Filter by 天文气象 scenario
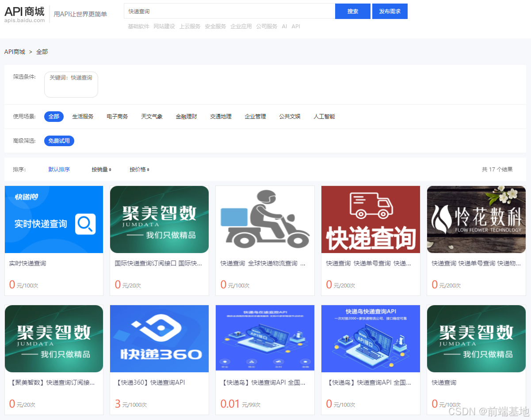Screen dimensions: 531x420 tap(152, 117)
